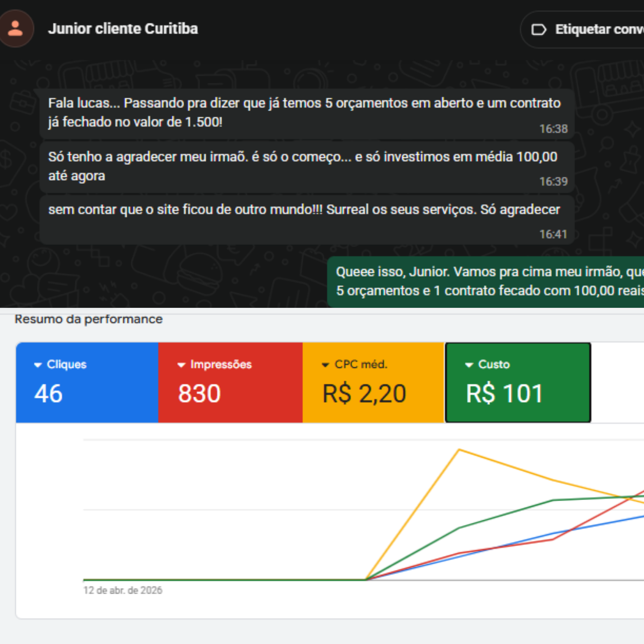Select the blue Cliques 46 card
Image resolution: width=644 pixels, height=644 pixels.
click(x=87, y=382)
